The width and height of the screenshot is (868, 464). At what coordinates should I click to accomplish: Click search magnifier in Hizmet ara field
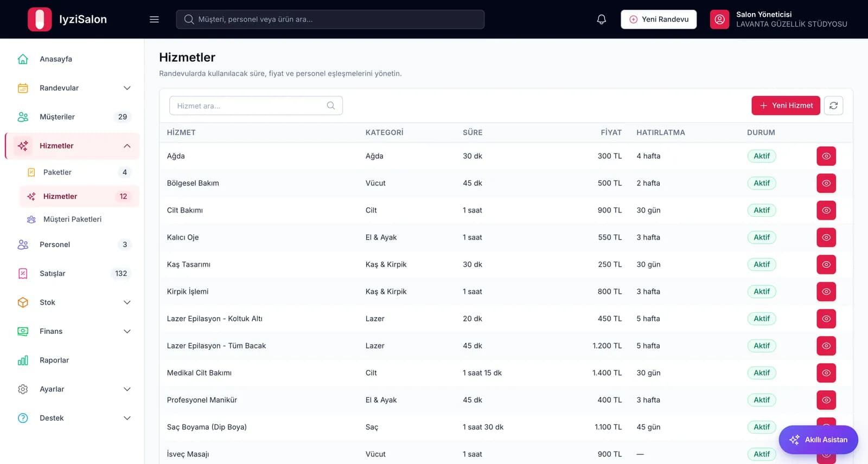pyautogui.click(x=331, y=106)
